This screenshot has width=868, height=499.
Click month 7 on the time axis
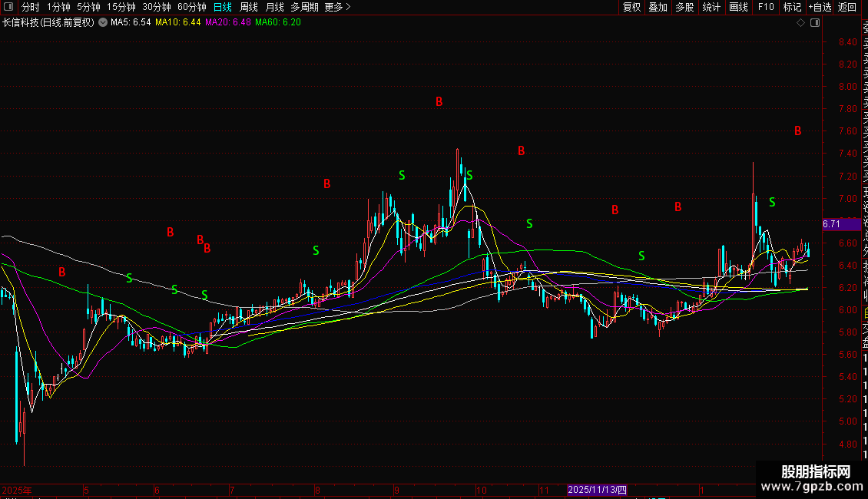click(x=232, y=490)
